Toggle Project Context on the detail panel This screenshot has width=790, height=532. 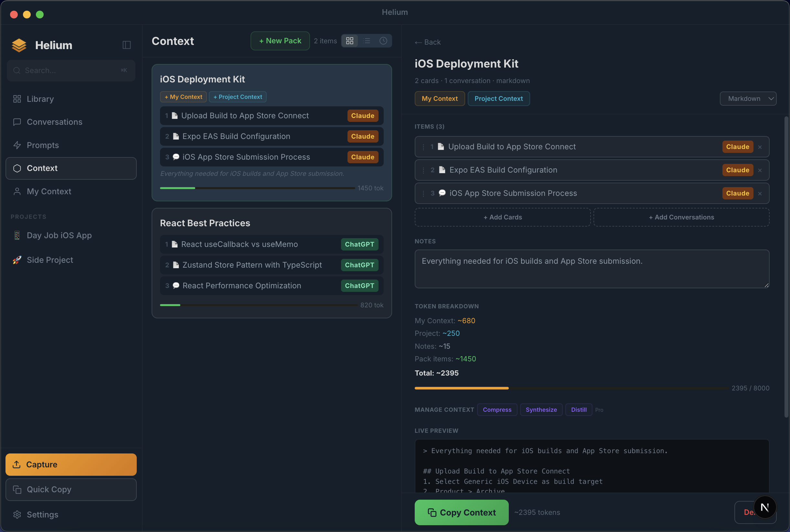[498, 98]
